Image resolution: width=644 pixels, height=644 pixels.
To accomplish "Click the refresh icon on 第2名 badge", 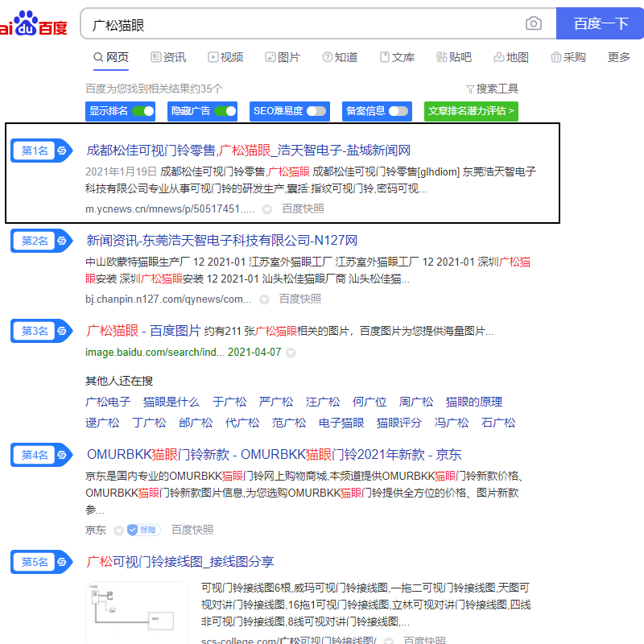I will (x=62, y=241).
